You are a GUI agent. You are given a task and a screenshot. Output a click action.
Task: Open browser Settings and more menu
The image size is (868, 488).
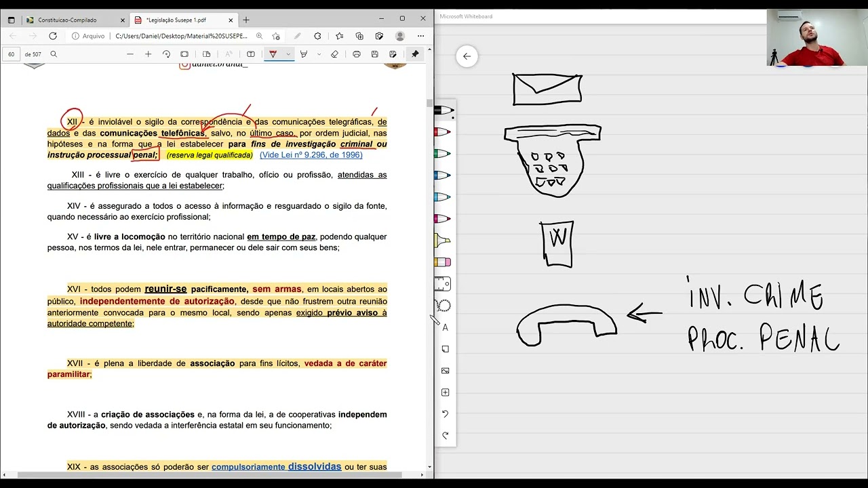[421, 36]
